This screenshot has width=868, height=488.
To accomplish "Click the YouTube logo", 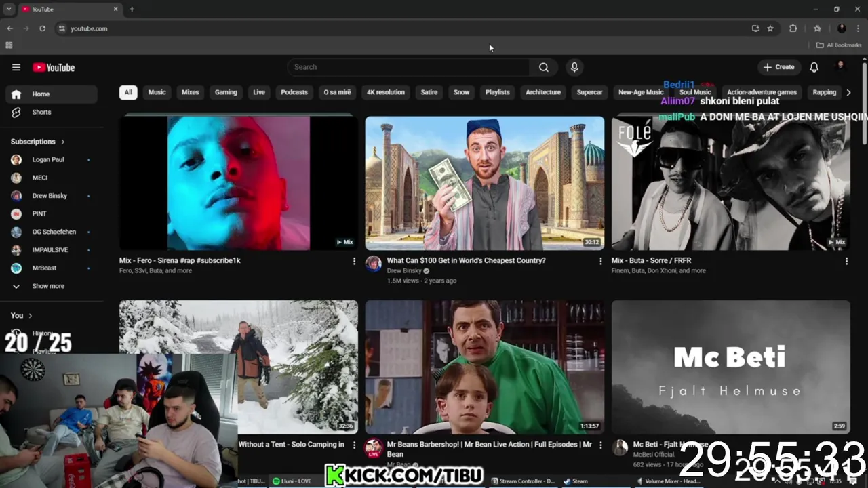I will [54, 67].
